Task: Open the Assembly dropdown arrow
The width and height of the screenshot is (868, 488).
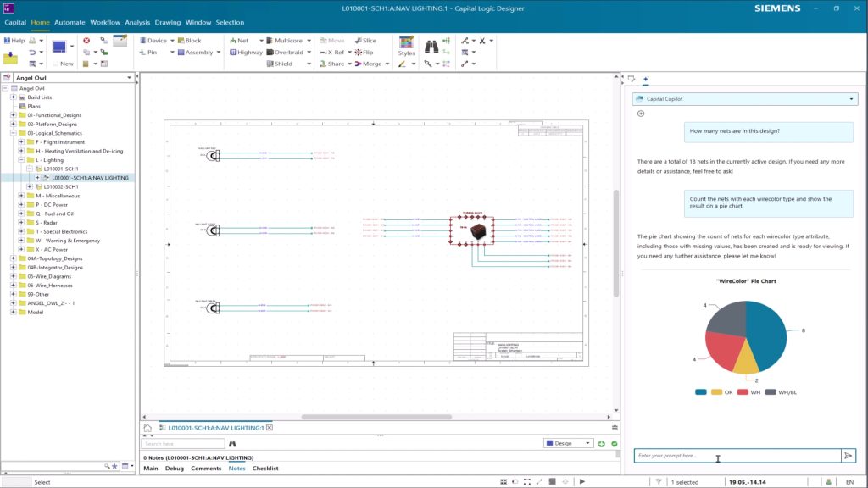Action: pyautogui.click(x=219, y=52)
